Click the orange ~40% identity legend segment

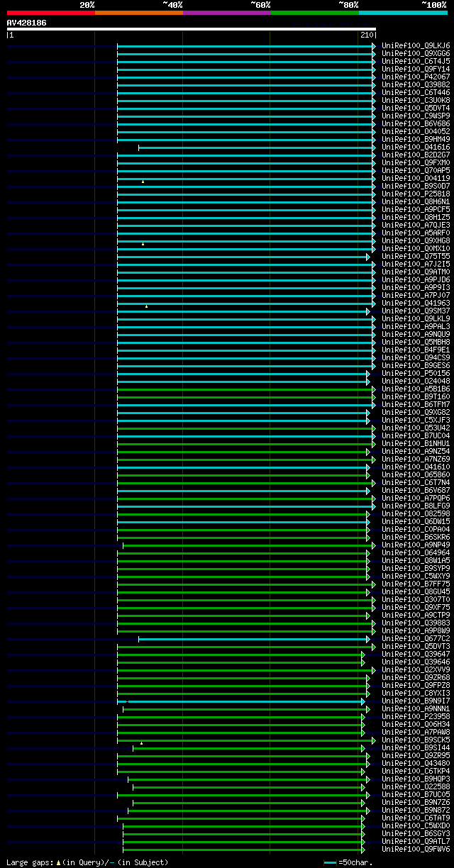pyautogui.click(x=139, y=13)
